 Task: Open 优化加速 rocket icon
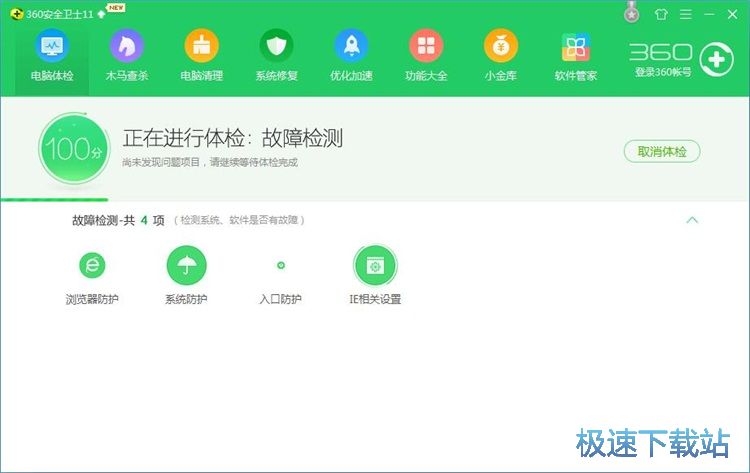(351, 46)
